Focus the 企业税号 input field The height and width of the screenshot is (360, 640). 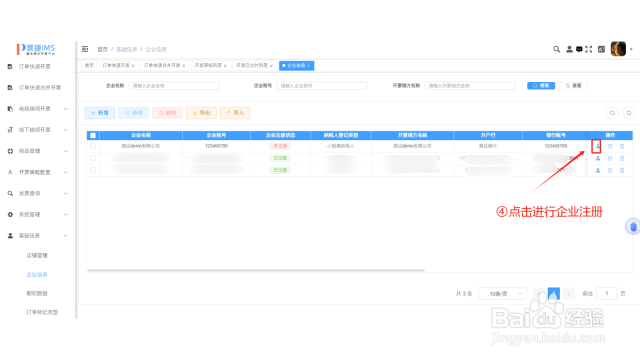tap(322, 86)
